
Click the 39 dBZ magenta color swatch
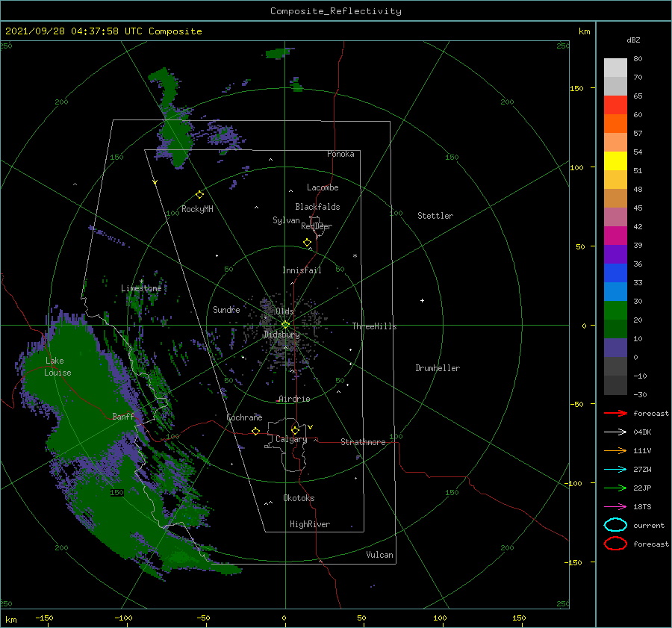[615, 236]
